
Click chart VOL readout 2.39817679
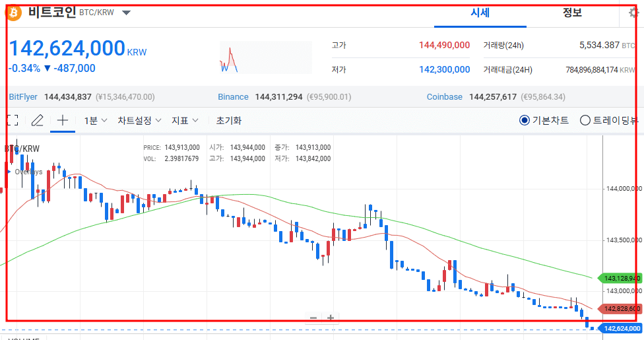pyautogui.click(x=181, y=158)
